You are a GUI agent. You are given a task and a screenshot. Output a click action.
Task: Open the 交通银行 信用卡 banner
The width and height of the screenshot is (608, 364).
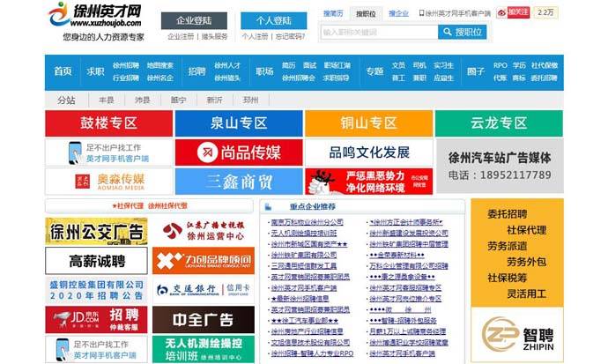204,290
